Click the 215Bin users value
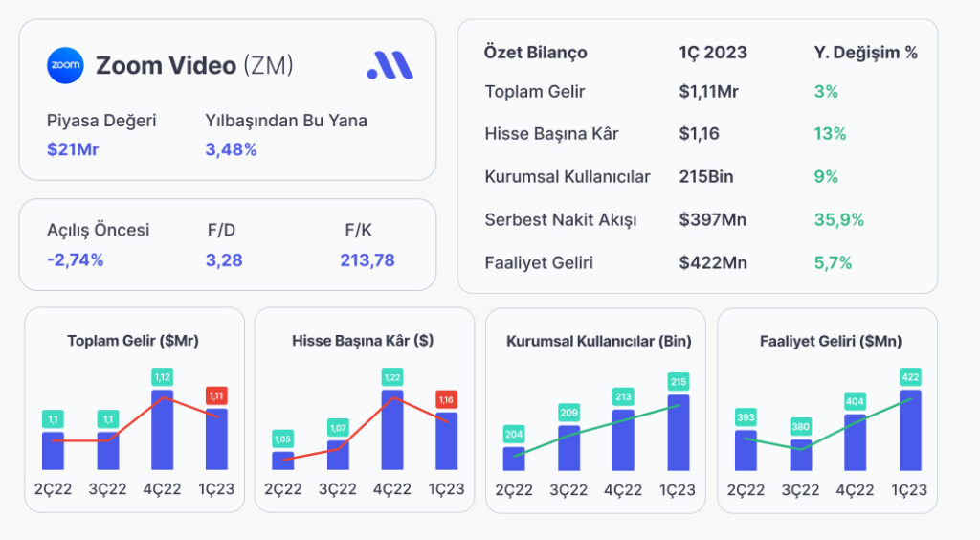The width and height of the screenshot is (980, 540). [x=706, y=177]
